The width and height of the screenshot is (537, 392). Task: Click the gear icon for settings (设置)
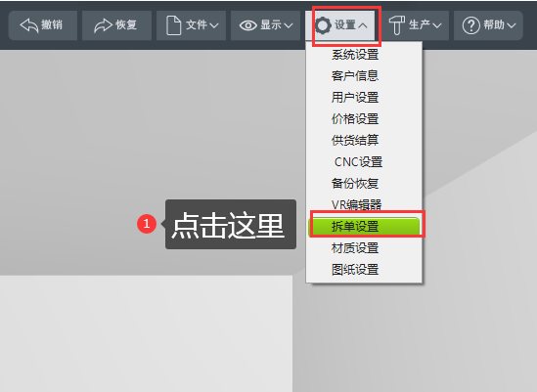323,25
